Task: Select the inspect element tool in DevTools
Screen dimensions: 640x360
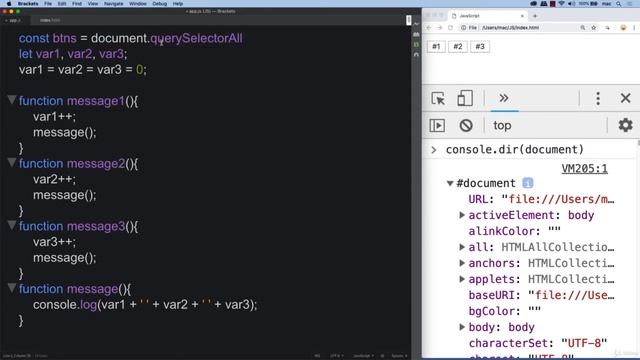Action: (x=438, y=98)
